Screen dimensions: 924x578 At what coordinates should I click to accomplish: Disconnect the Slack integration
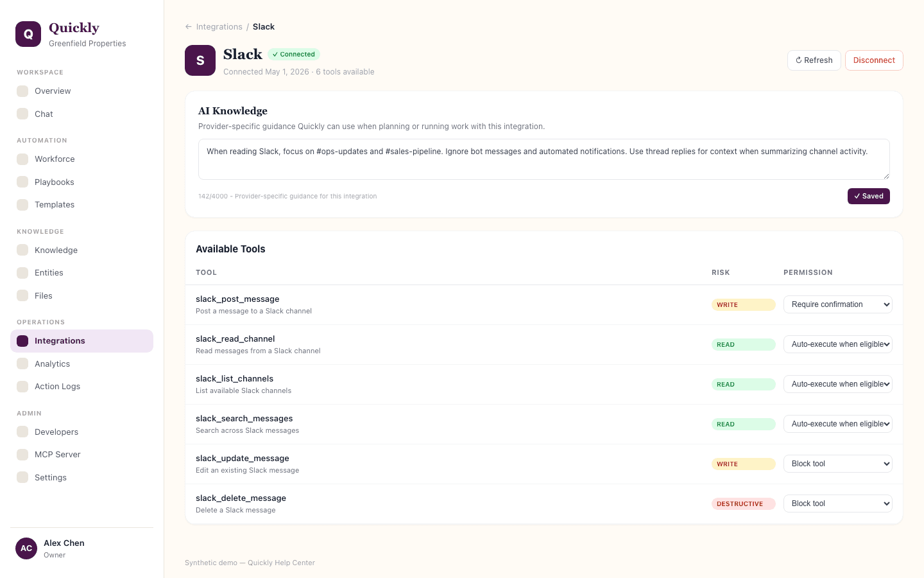click(874, 60)
